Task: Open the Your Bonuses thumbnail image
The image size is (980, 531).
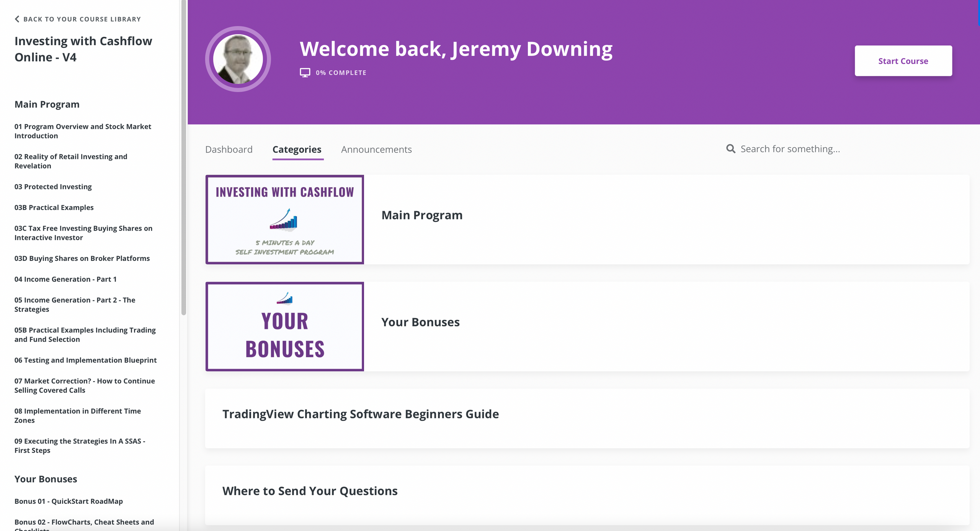Action: 284,326
